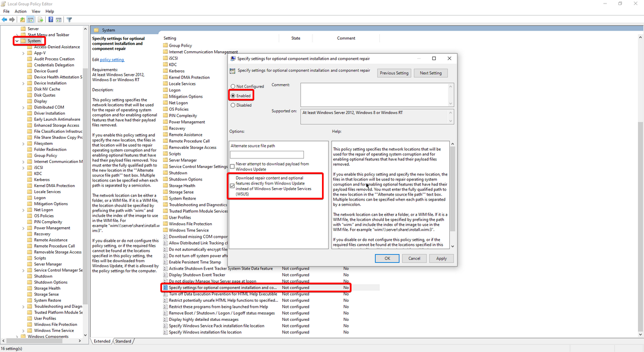Click Cancel in the policy dialog
This screenshot has width=644, height=352.
[415, 258]
